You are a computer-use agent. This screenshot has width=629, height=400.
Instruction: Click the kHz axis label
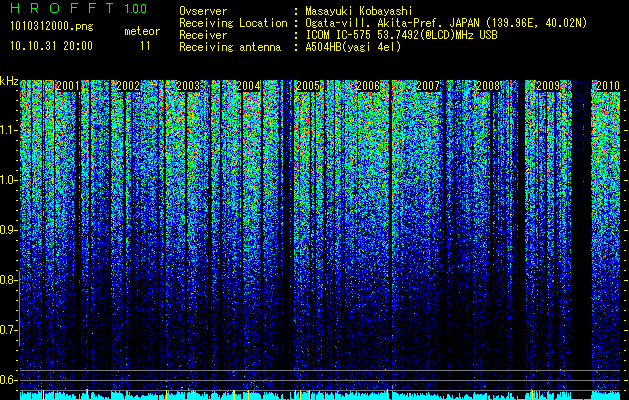coord(9,81)
